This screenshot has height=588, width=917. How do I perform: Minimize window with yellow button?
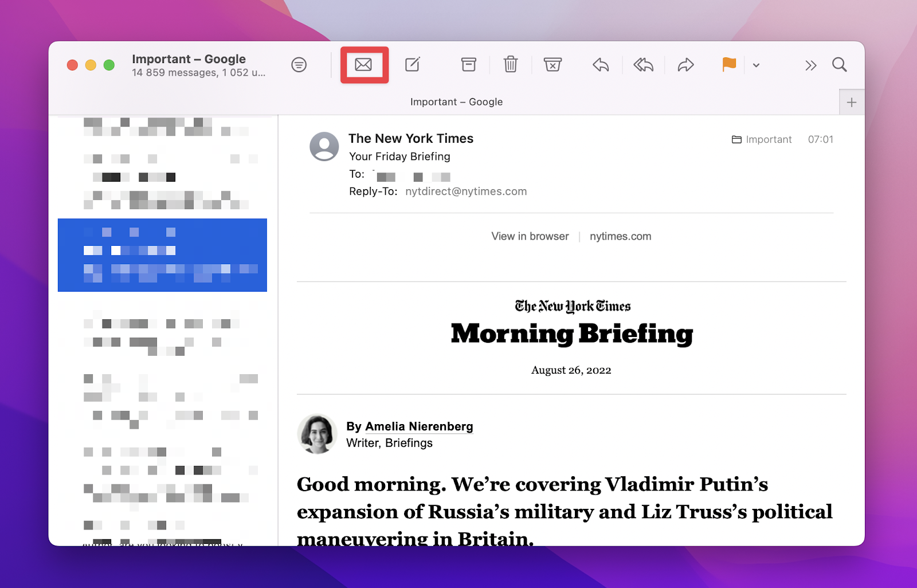[x=91, y=65]
